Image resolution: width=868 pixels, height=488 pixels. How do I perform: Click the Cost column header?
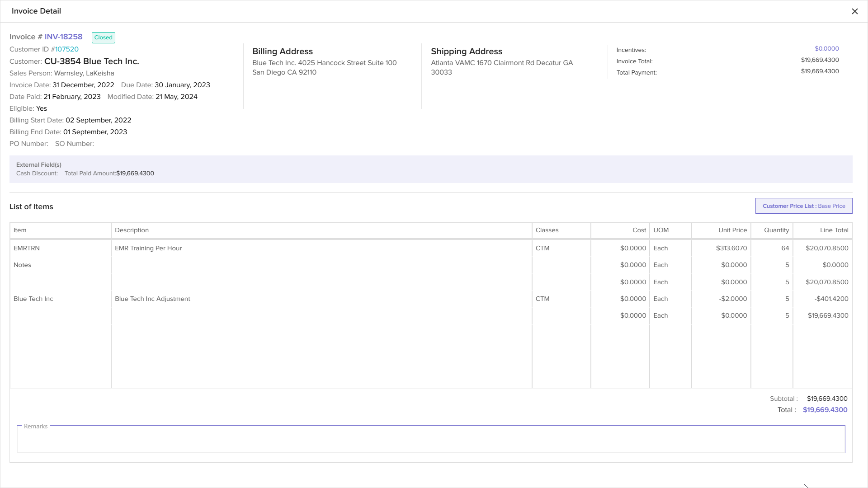[639, 230]
